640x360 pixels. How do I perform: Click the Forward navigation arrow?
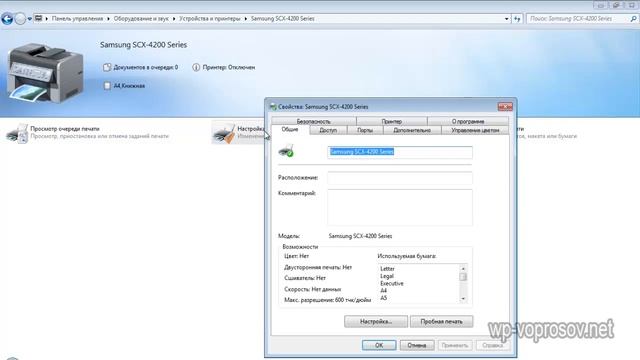point(20,19)
